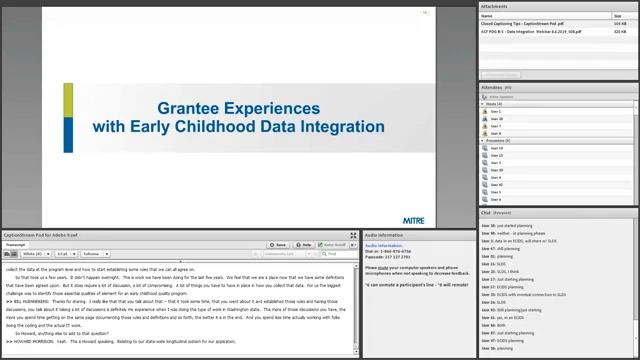640x360 pixels.
Task: Click the host icon next to User 7
Action: (485, 126)
